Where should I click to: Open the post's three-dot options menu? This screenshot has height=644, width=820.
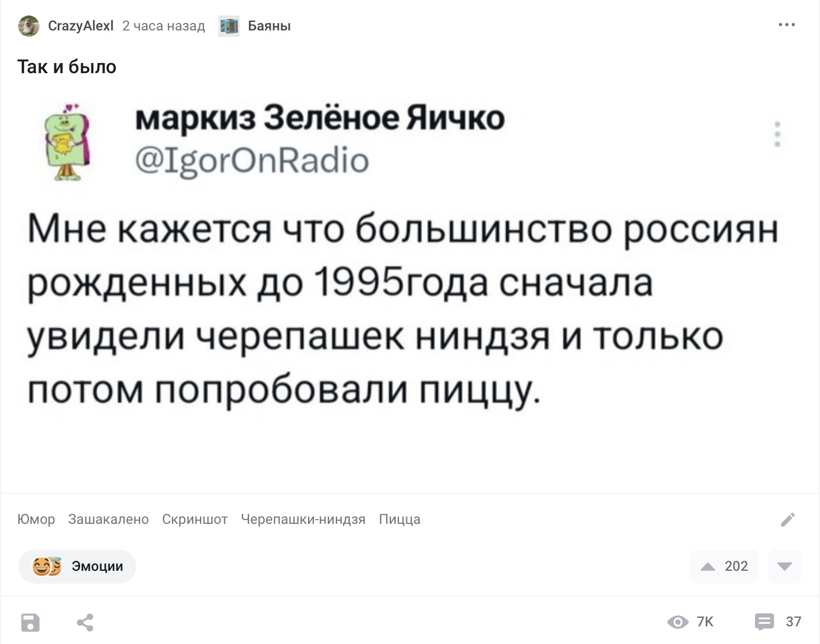786,25
